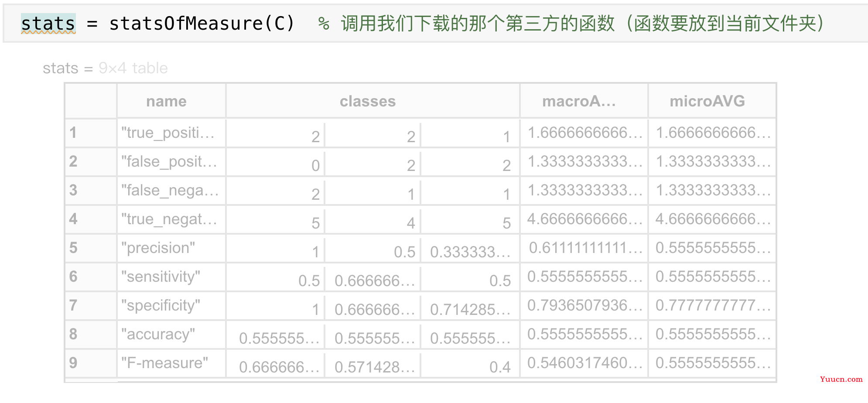Screen dimensions: 868x403
Task: Click the stats variable in the code line
Action: (x=48, y=24)
